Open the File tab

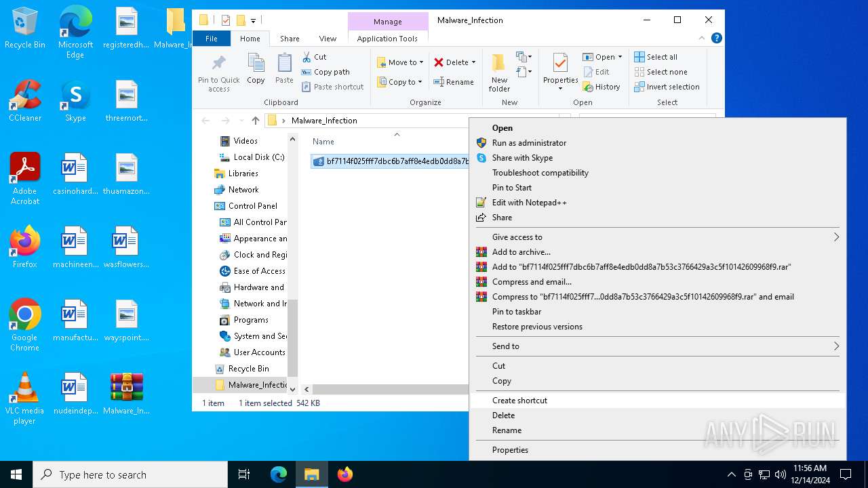(x=212, y=39)
